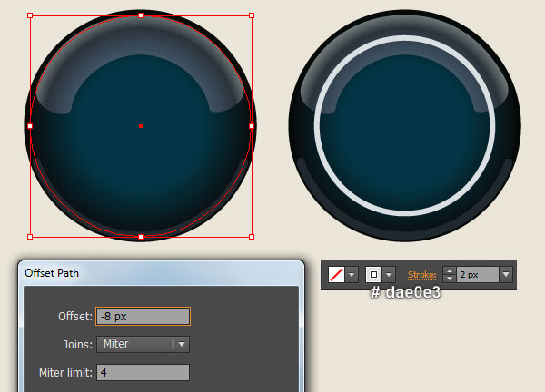Click the stroke color swatch
The width and height of the screenshot is (545, 392).
373,275
